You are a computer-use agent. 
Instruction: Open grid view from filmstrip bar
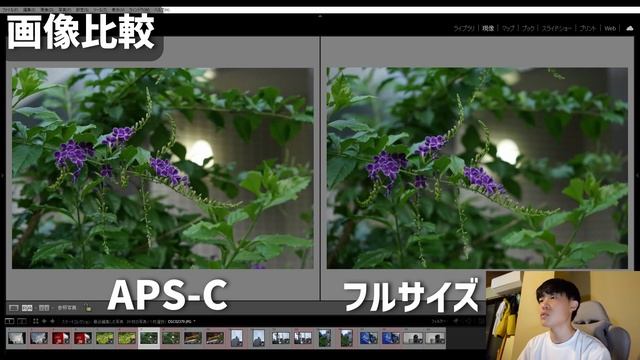(36, 322)
